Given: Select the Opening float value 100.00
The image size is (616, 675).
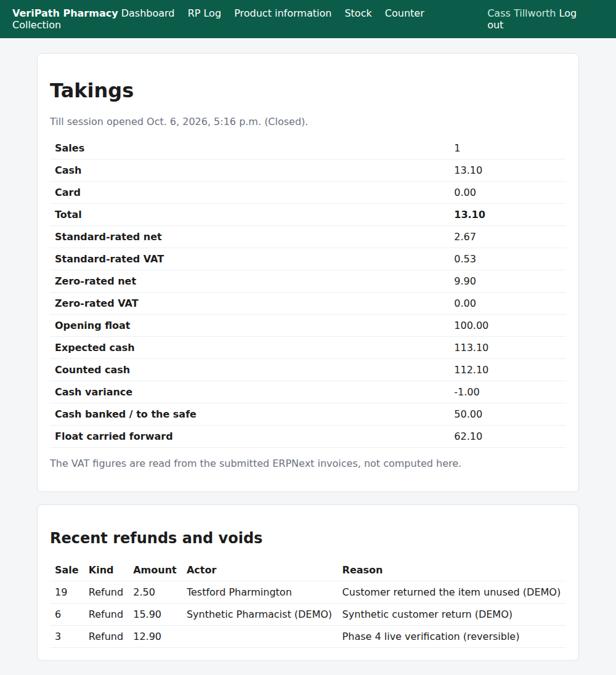Looking at the screenshot, I should point(471,325).
